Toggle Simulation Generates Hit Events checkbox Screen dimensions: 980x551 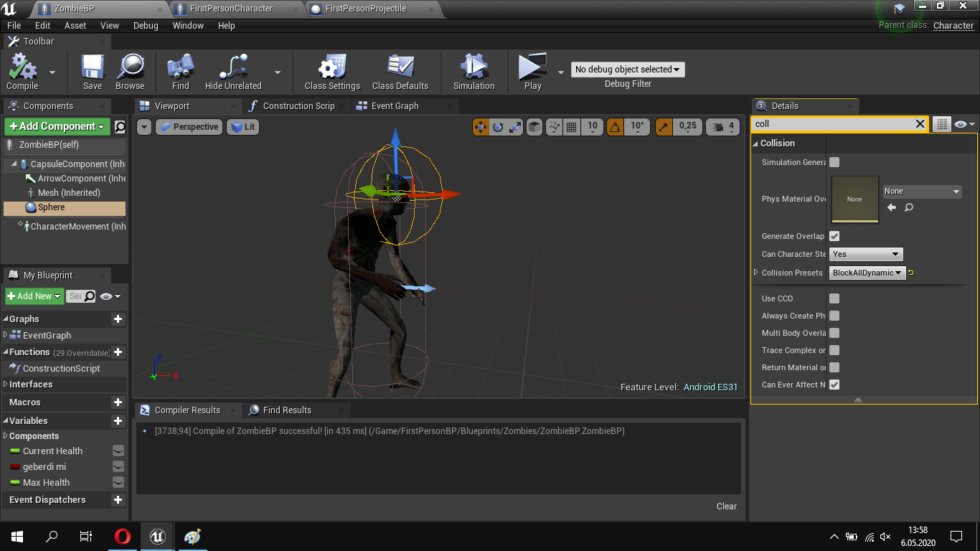[834, 162]
